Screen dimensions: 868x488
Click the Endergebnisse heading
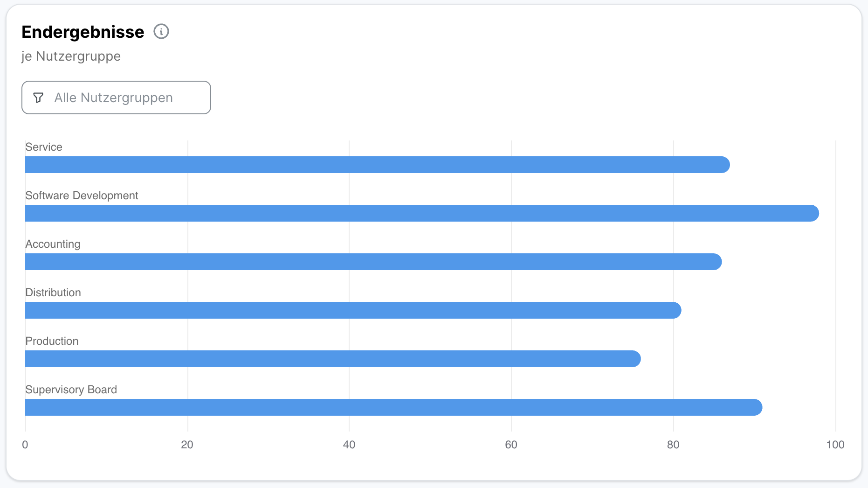[x=83, y=32]
